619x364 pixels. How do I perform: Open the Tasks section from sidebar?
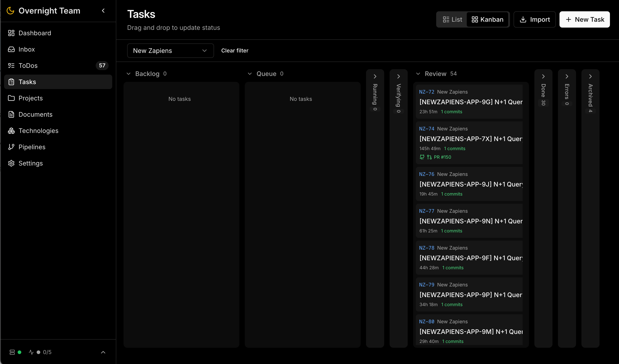point(27,82)
